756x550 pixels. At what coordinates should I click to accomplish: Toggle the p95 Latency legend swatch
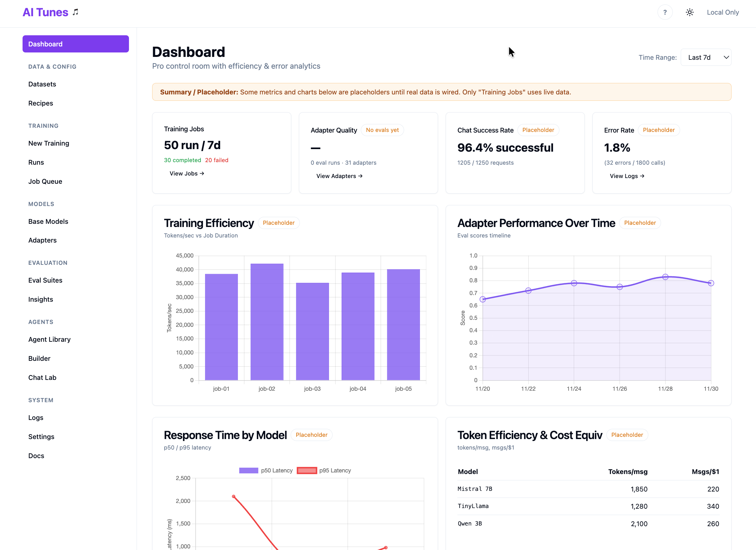point(307,471)
